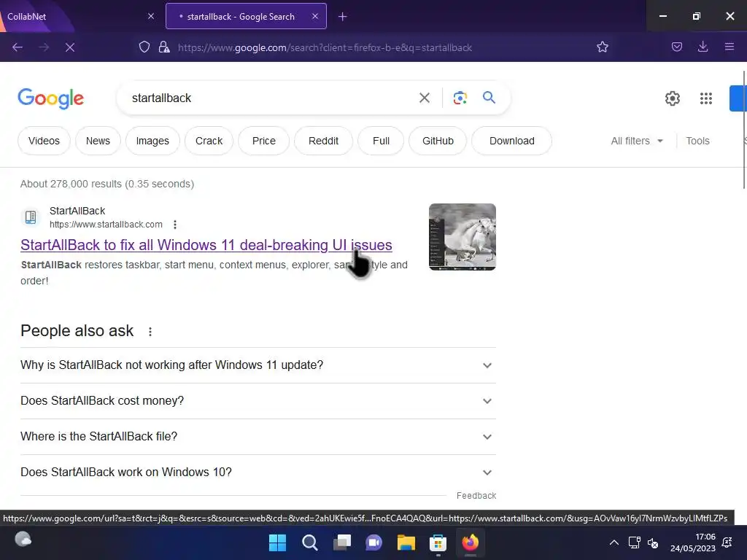The height and width of the screenshot is (560, 747).
Task: Click the Firefox address bar URL
Action: pyautogui.click(x=325, y=47)
